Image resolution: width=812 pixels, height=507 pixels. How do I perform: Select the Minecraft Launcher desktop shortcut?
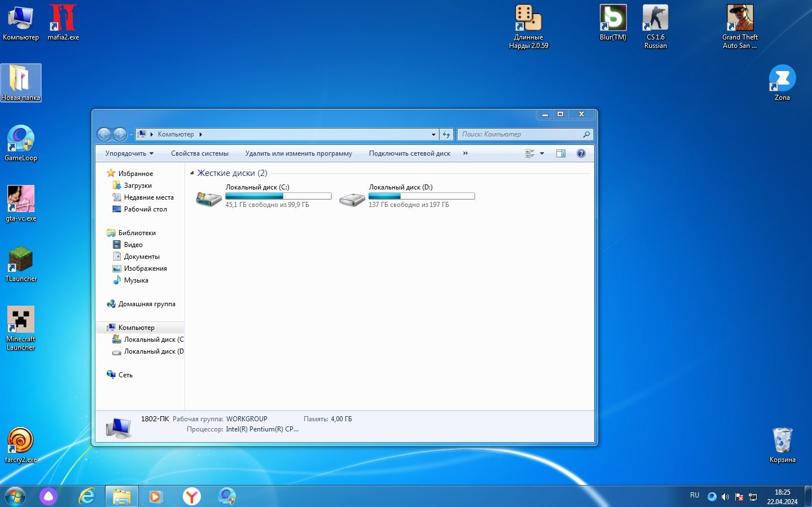coord(21,328)
